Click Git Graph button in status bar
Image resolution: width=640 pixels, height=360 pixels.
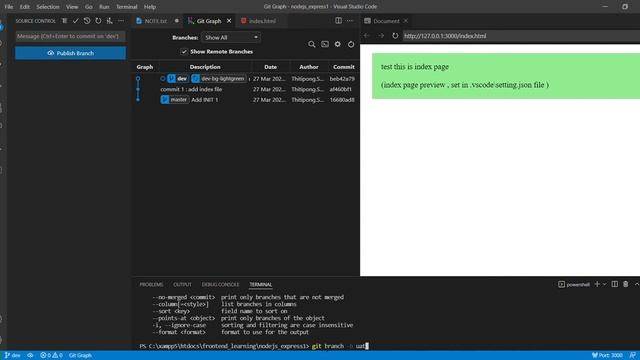pyautogui.click(x=80, y=356)
